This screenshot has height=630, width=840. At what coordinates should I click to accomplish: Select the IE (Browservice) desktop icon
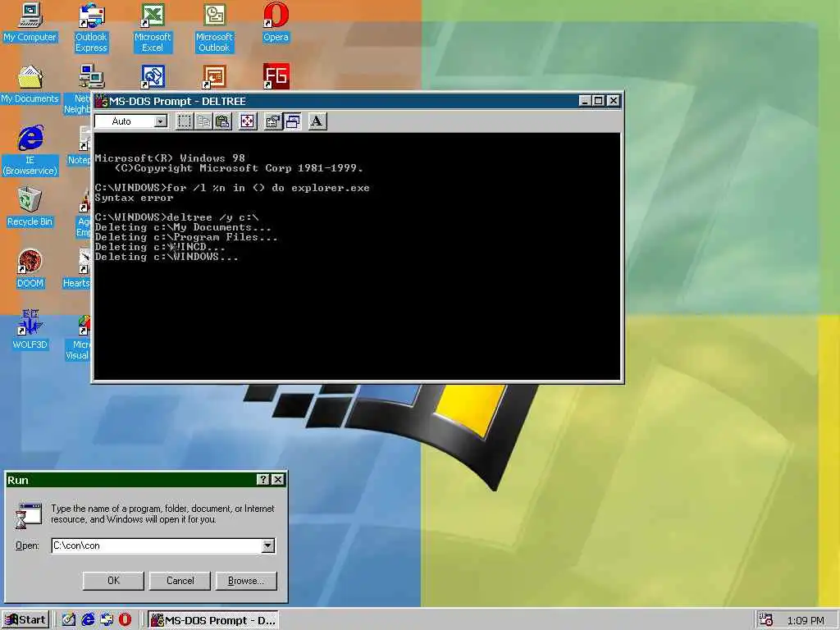(30, 151)
